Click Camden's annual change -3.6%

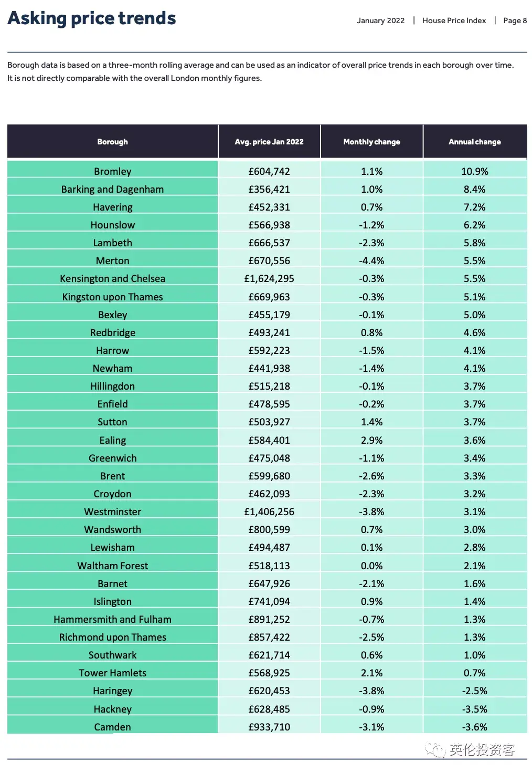pyautogui.click(x=475, y=727)
